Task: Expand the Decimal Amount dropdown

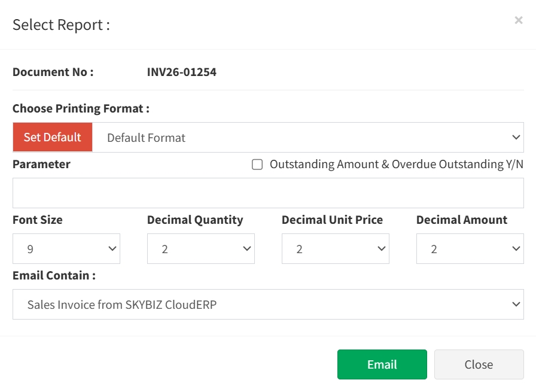Action: (x=470, y=249)
